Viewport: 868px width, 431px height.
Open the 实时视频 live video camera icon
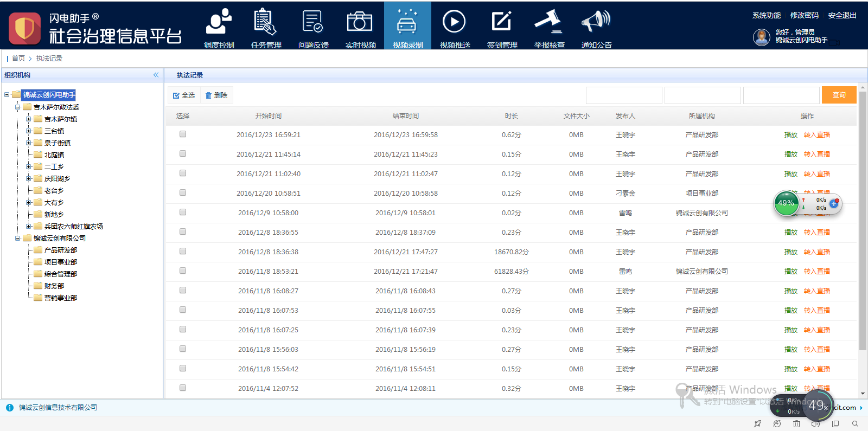pyautogui.click(x=360, y=23)
